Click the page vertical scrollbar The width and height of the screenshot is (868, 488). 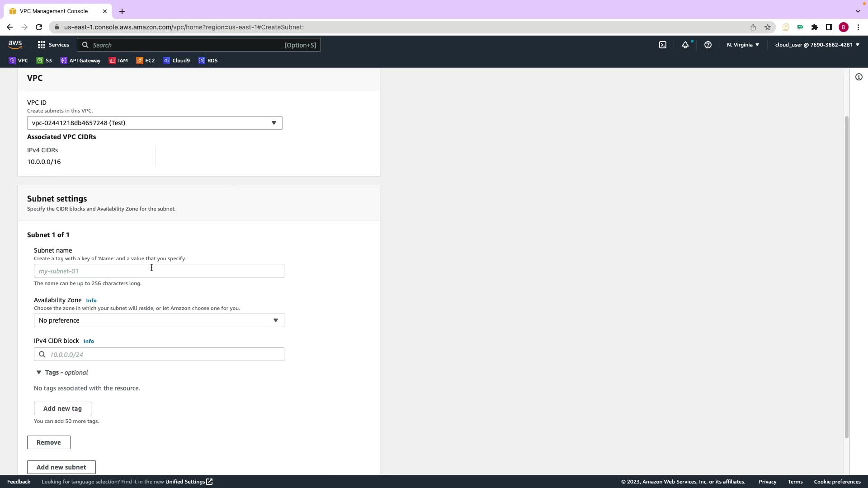[x=847, y=276]
